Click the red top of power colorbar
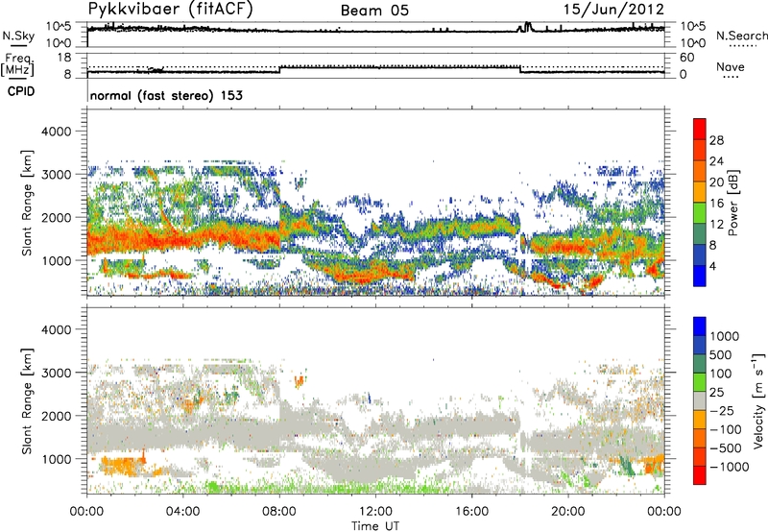Viewport: 768px width, 532px height. pyautogui.click(x=700, y=130)
